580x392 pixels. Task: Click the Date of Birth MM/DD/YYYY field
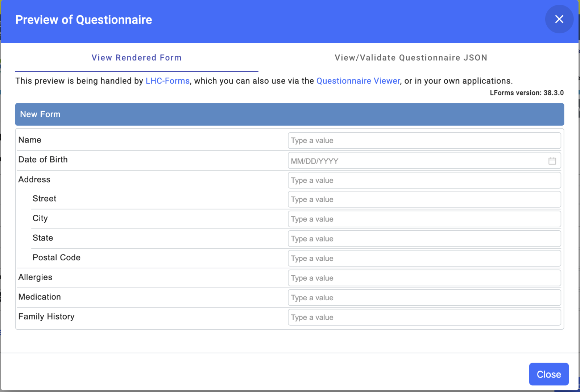click(x=417, y=161)
